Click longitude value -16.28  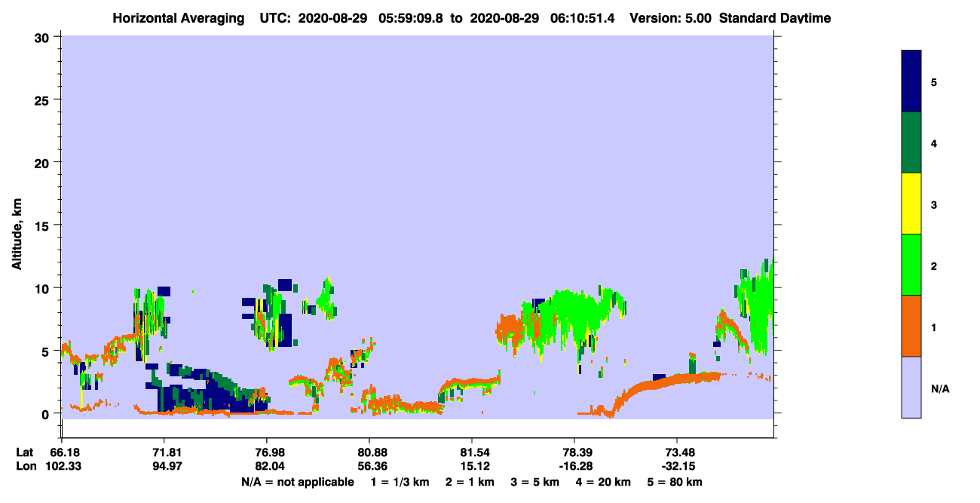coord(575,467)
